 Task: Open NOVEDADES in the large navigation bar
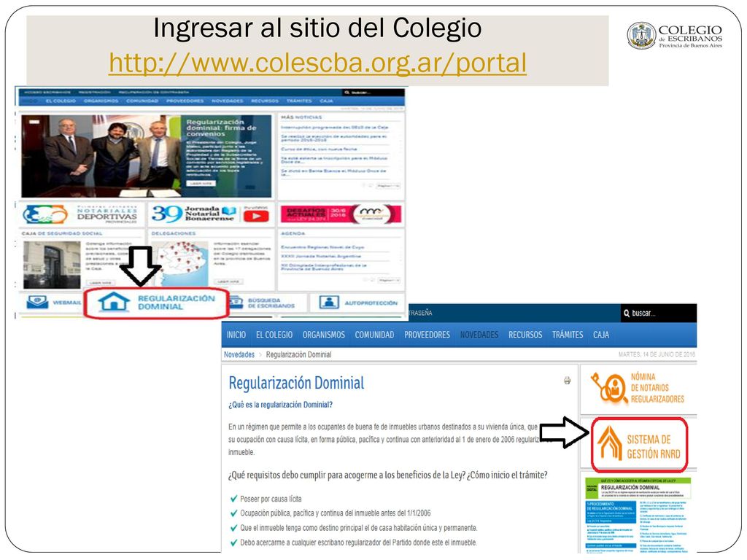pos(479,335)
